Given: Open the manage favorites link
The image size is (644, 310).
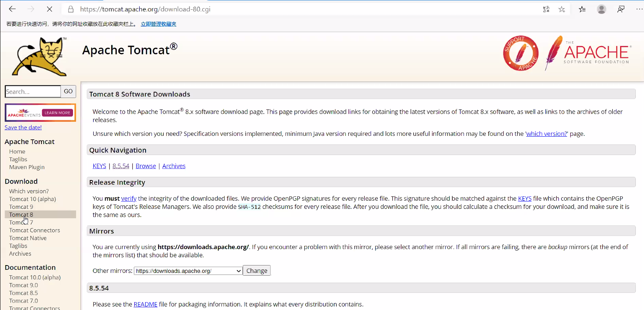Looking at the screenshot, I should click(158, 24).
